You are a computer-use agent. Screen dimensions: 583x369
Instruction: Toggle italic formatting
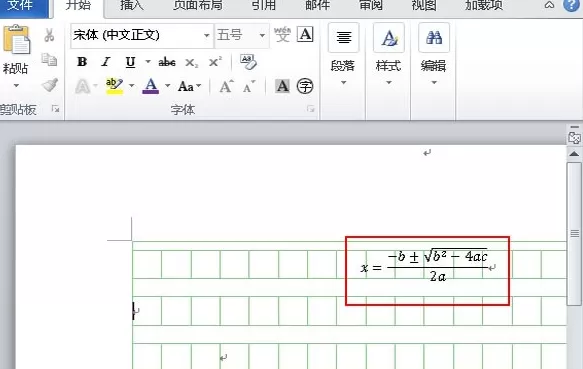pyautogui.click(x=106, y=62)
